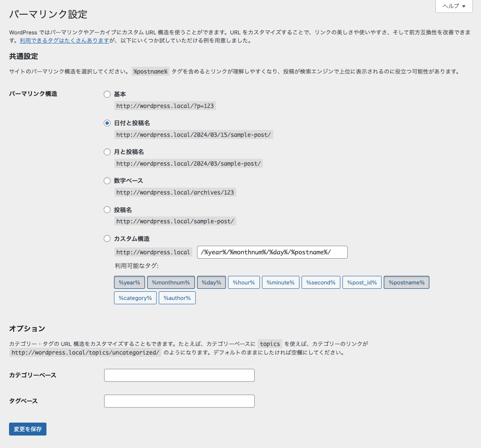
Task: Focus the タグベース input field
Action: pyautogui.click(x=179, y=401)
